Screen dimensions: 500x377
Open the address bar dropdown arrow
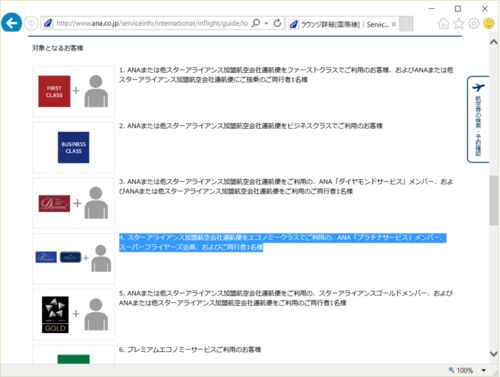pyautogui.click(x=266, y=23)
